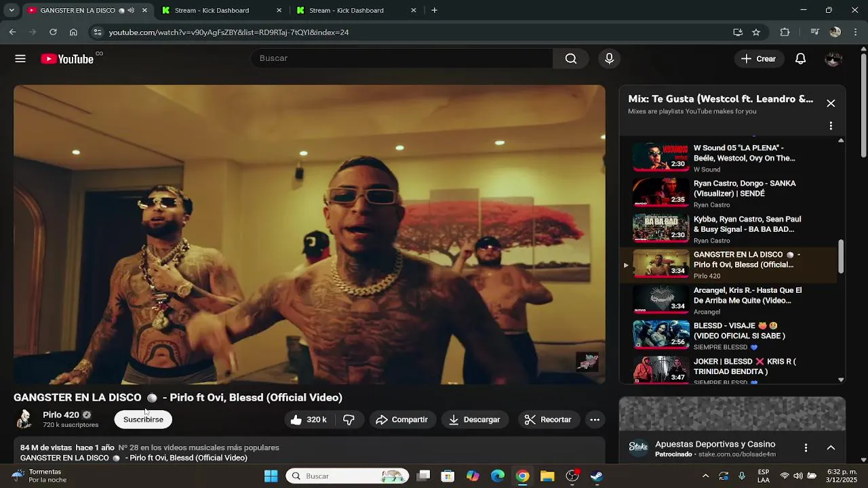Play BLESSD - VISAJE playlist video
The width and height of the screenshot is (868, 488).
pos(729,336)
